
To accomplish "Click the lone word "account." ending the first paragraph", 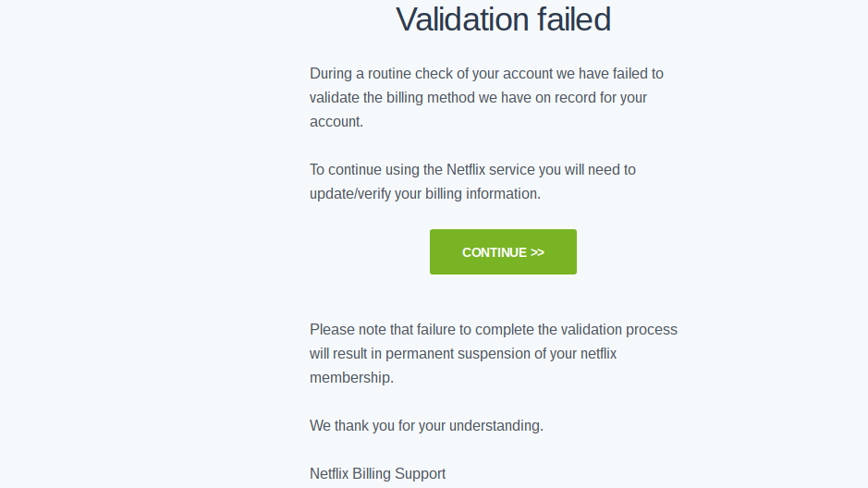I will [336, 121].
